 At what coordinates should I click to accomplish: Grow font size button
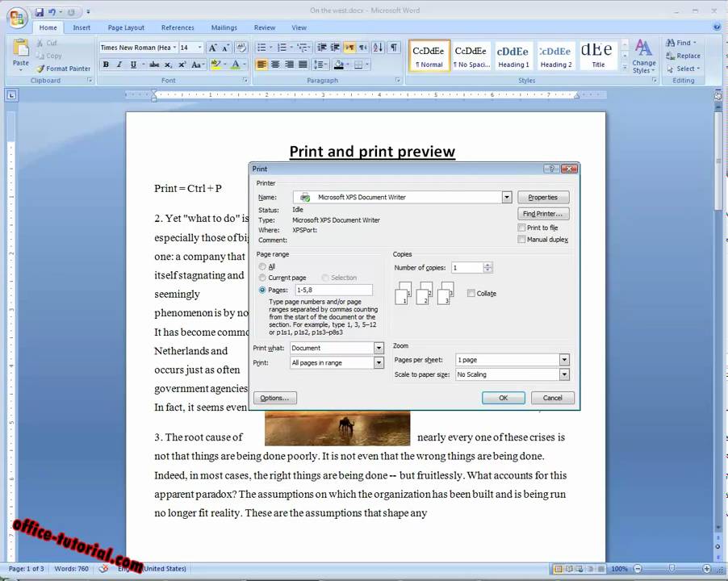click(x=212, y=48)
